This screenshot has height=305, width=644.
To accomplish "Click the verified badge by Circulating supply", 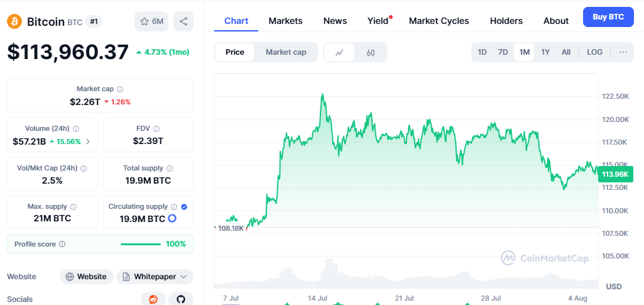I will [x=184, y=207].
